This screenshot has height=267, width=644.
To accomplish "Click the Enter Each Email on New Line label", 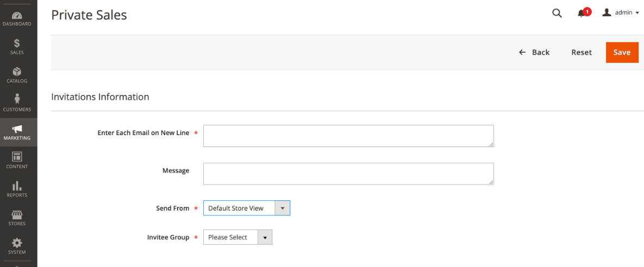I will pos(143,133).
